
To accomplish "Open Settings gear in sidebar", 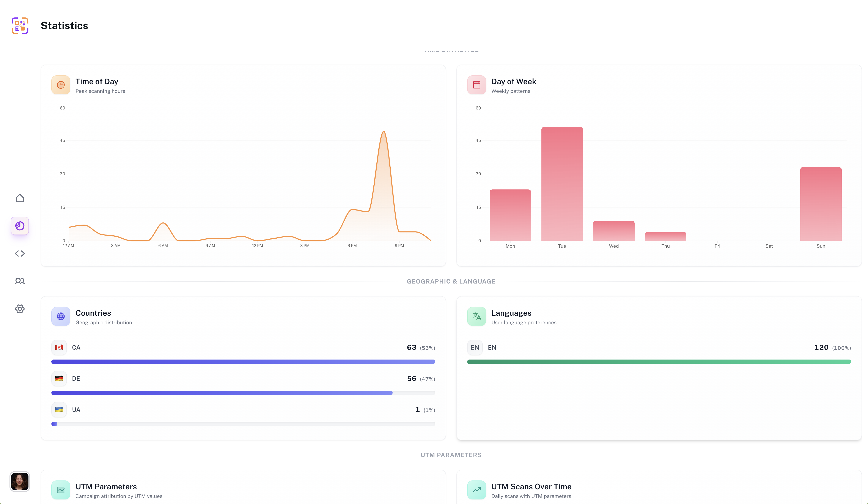I will click(x=20, y=309).
